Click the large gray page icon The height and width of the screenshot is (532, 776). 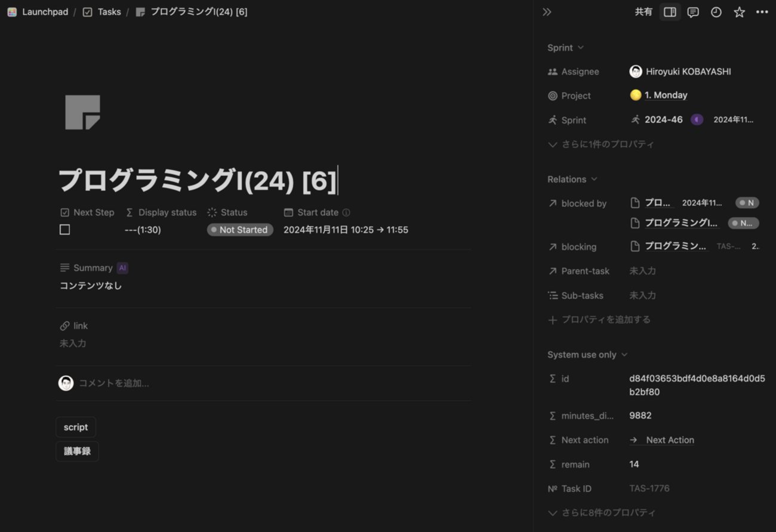tap(82, 112)
